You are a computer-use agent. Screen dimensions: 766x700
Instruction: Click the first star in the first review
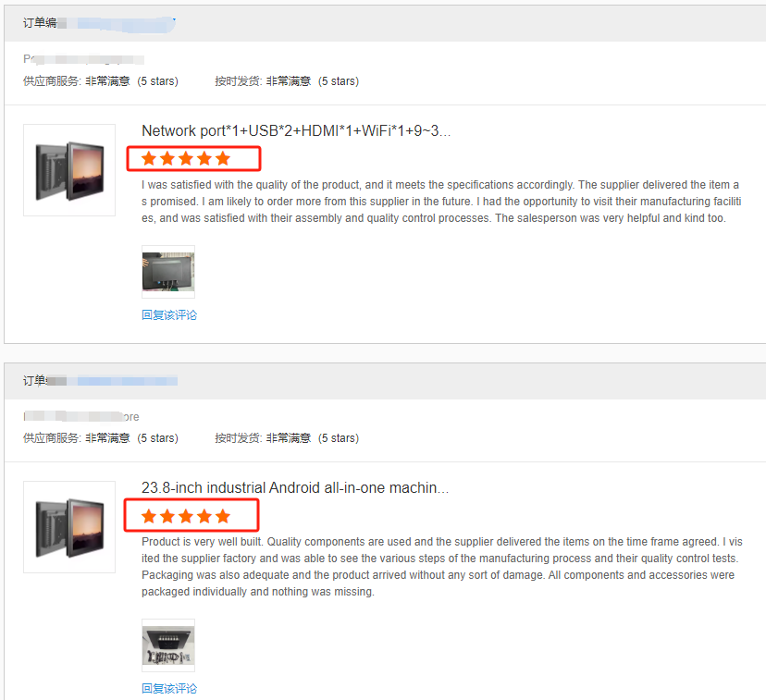[x=149, y=159]
